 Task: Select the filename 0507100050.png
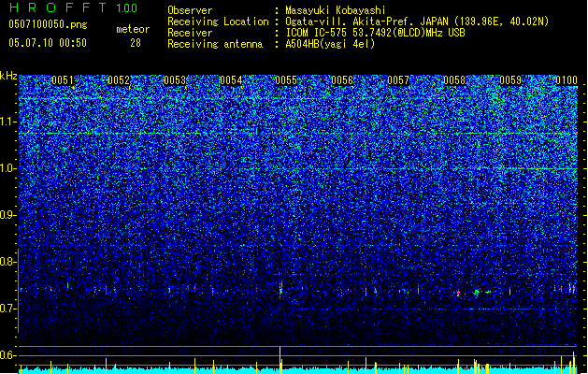tap(48, 24)
